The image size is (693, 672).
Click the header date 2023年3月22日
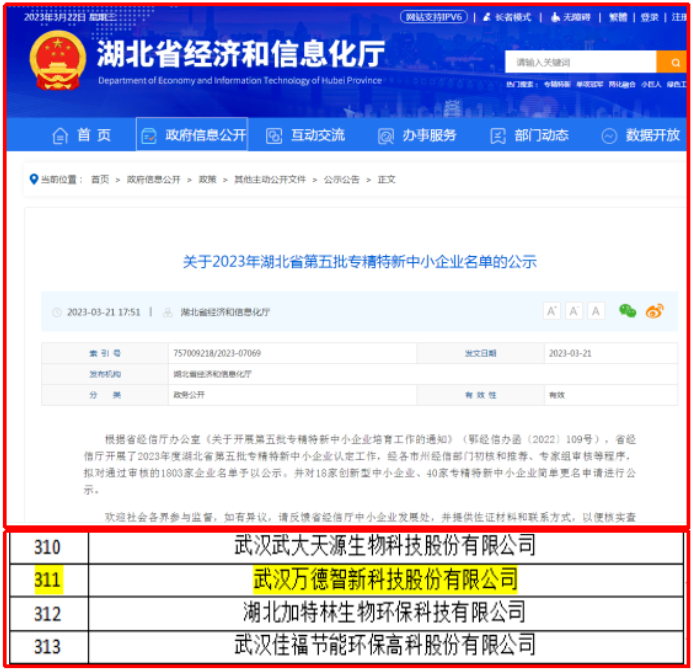point(55,17)
